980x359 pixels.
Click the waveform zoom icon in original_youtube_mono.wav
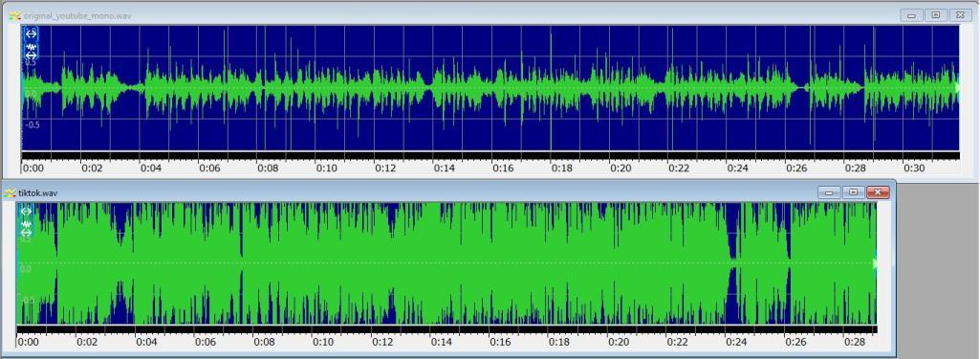32,46
